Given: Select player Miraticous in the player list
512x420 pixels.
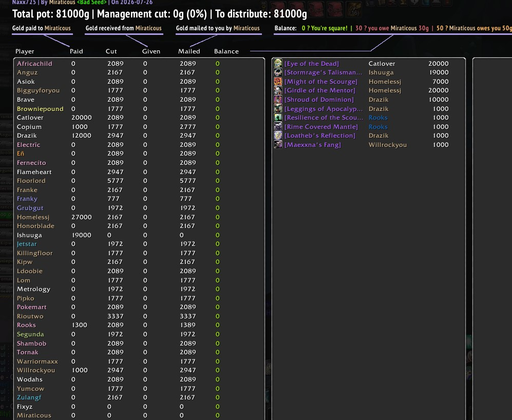Looking at the screenshot, I should (x=34, y=415).
